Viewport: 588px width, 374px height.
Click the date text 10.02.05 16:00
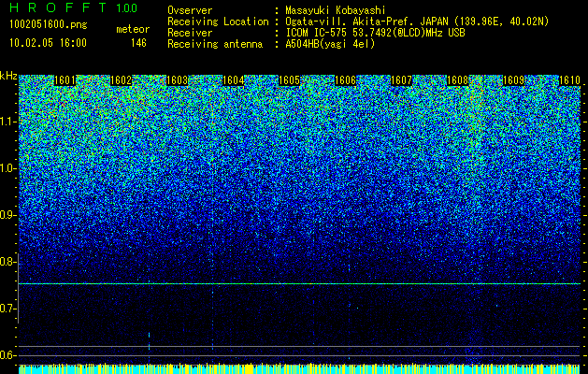click(x=48, y=42)
